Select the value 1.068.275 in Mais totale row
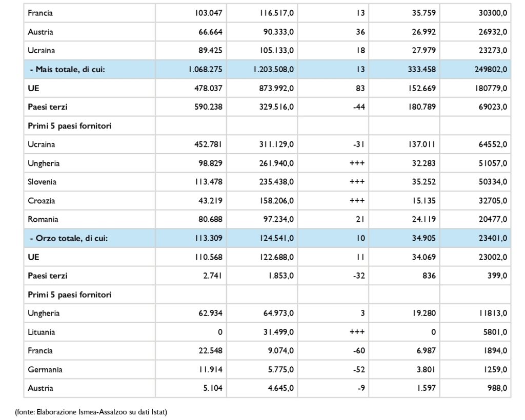Screen dimensions: 525x420 pos(205,70)
